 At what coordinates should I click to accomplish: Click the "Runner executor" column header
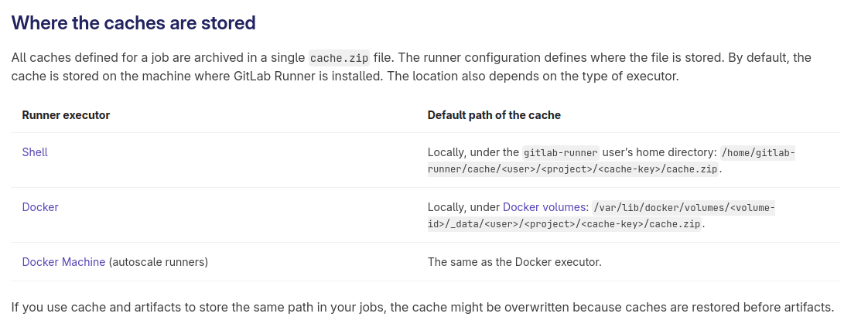pos(66,115)
